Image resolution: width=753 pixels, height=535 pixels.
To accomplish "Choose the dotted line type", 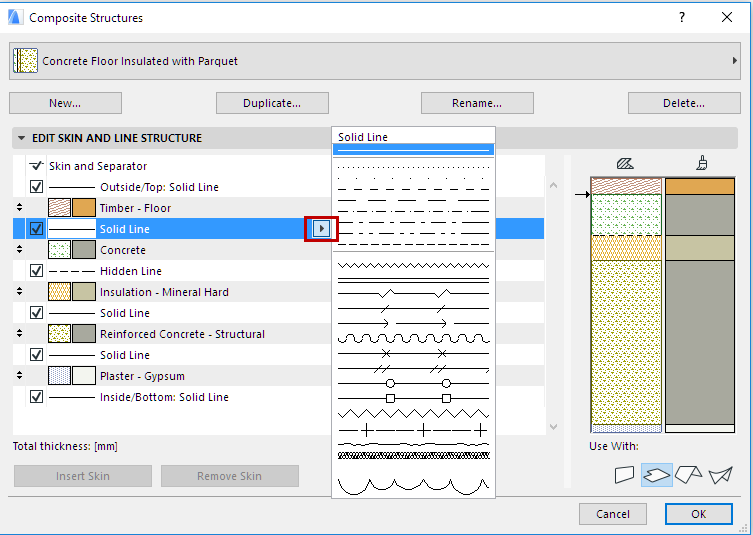I will point(413,168).
